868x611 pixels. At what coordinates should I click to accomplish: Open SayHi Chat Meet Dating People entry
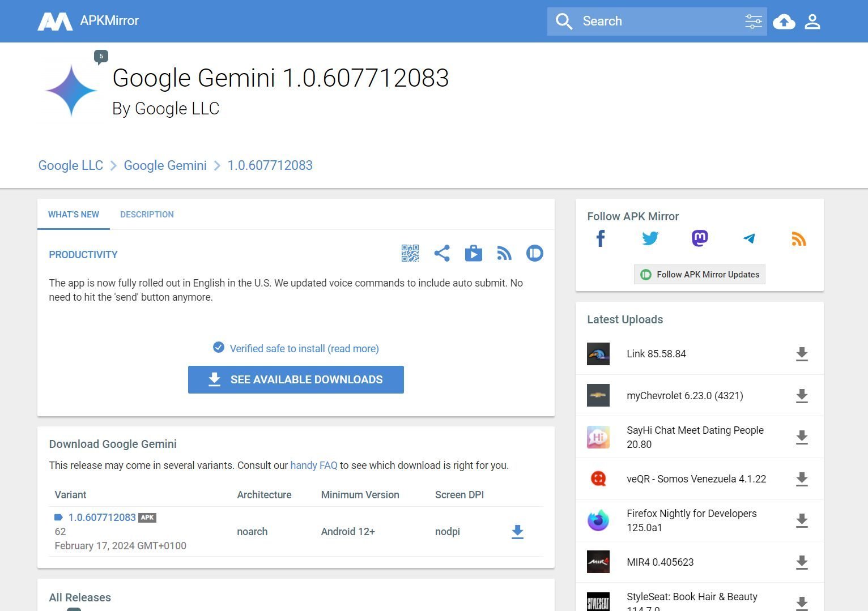[695, 437]
